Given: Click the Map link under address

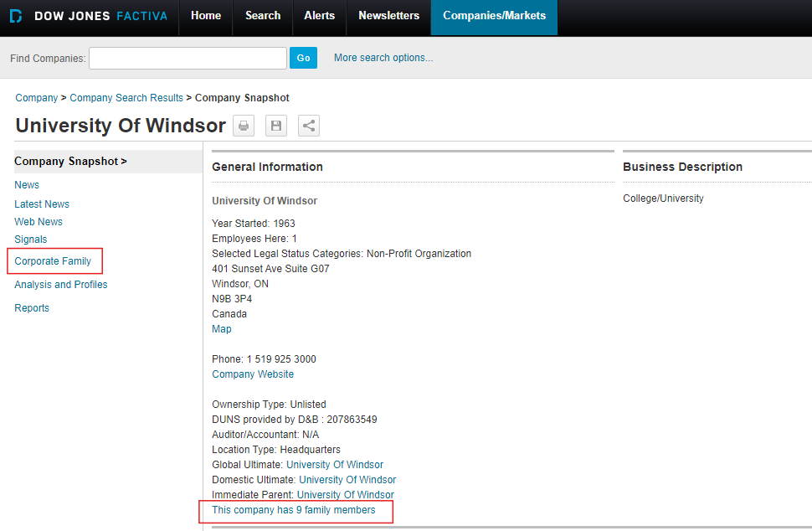Looking at the screenshot, I should (222, 329).
